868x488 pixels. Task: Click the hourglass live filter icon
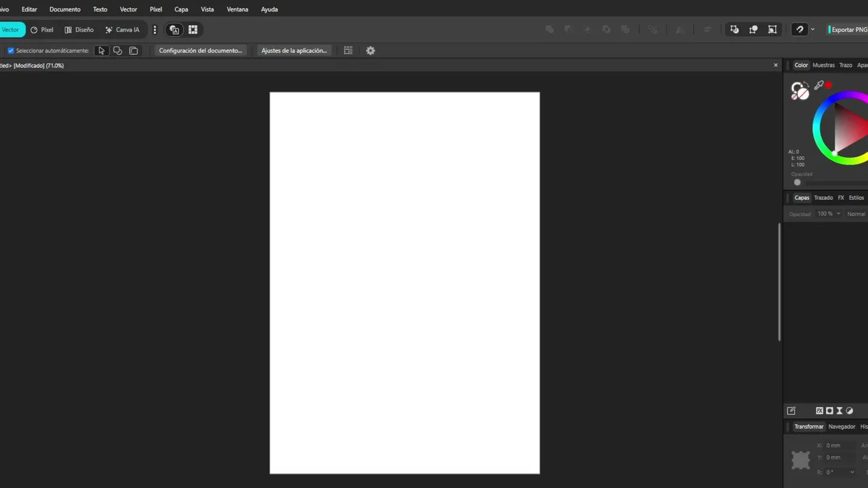point(840,411)
